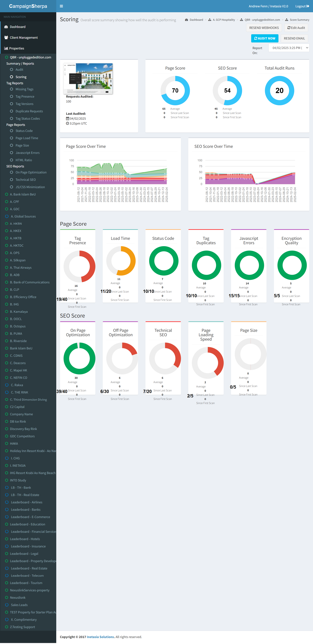Screen dimensions: 313x644
Task: Click the RESEND WEBHOOKS button
Action: point(264,28)
